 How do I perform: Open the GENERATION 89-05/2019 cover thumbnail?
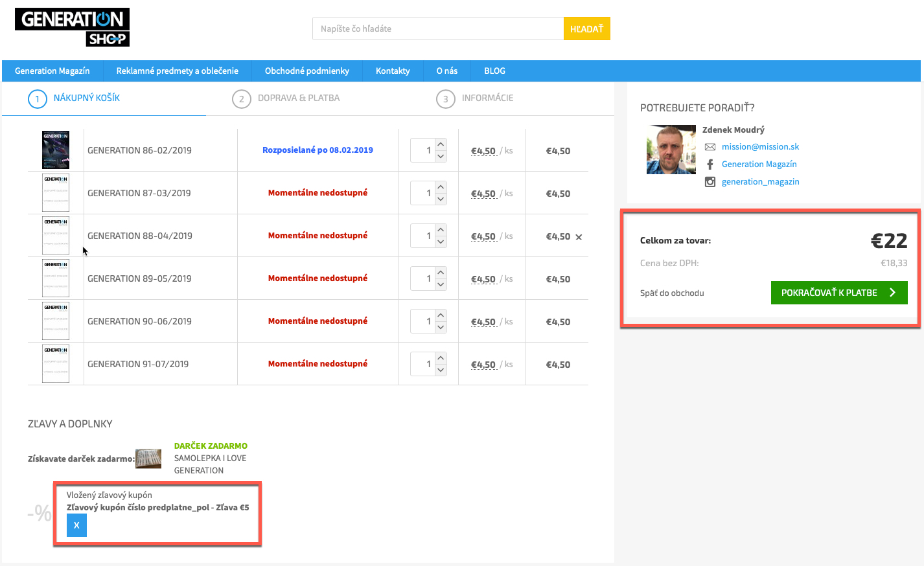(56, 278)
